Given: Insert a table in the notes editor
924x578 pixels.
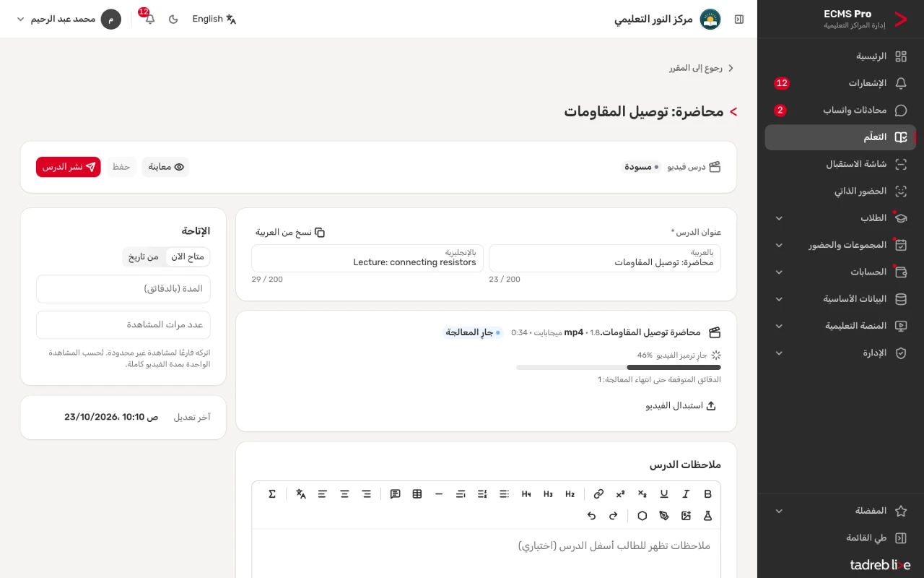Looking at the screenshot, I should 417,494.
